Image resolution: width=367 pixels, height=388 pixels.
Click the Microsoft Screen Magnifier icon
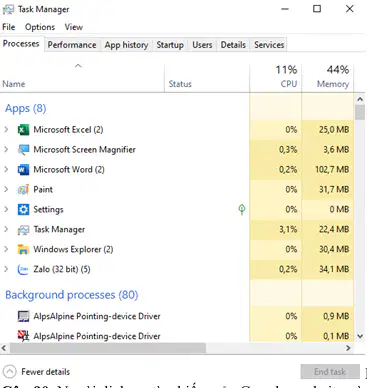pos(23,149)
